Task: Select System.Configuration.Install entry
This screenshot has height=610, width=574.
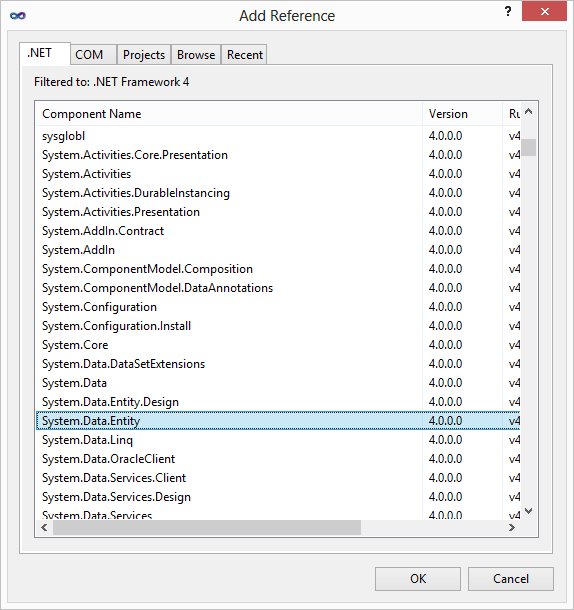Action: (x=278, y=326)
